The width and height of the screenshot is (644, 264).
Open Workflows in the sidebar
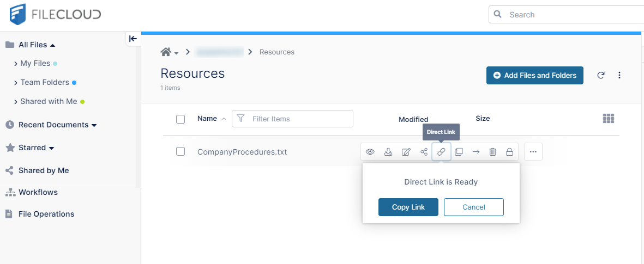coord(38,192)
